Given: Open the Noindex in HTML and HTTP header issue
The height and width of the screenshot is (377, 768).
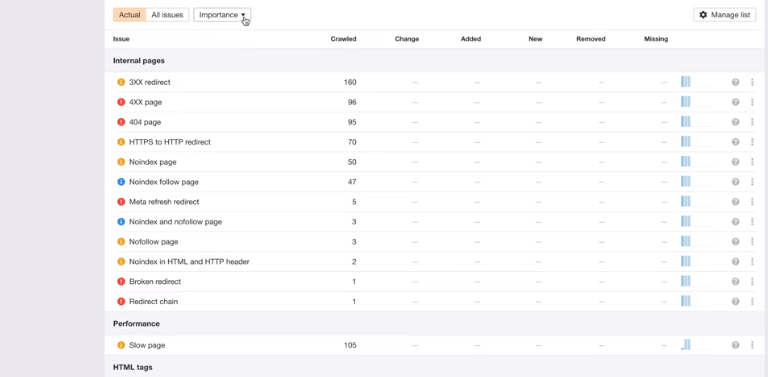Looking at the screenshot, I should 189,262.
